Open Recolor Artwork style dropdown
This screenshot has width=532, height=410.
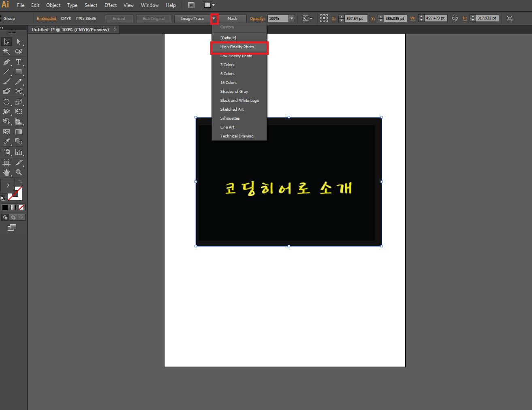308,18
